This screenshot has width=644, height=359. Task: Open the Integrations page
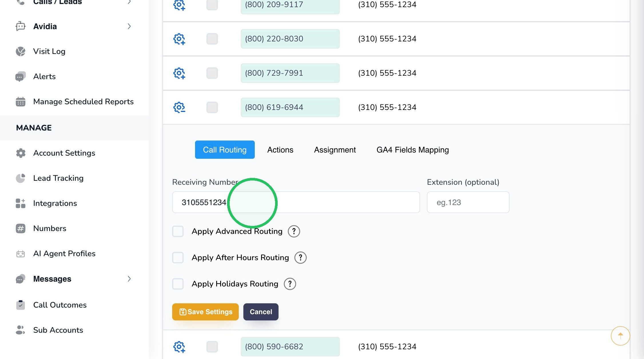[x=55, y=203]
